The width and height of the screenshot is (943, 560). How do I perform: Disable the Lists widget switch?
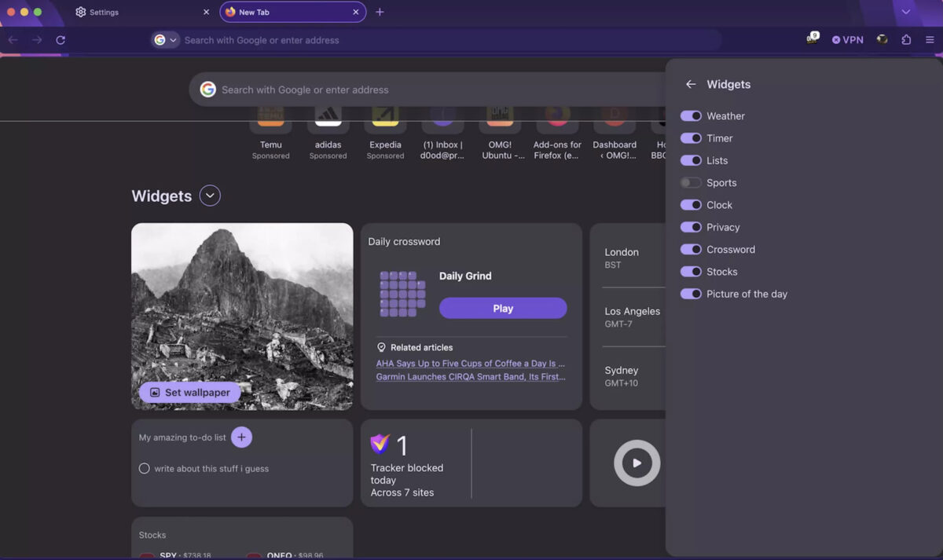click(691, 160)
